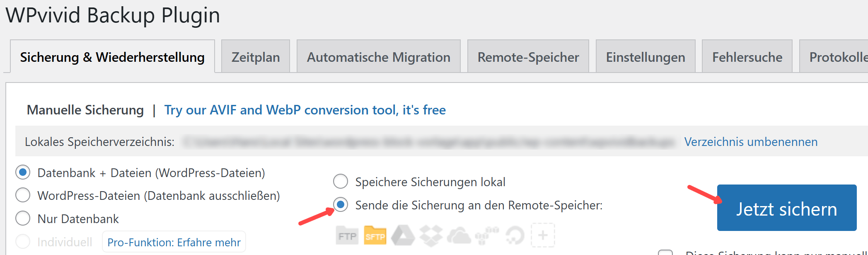Choose the OneDrive cloud storage icon
The image size is (868, 255).
pos(459,236)
